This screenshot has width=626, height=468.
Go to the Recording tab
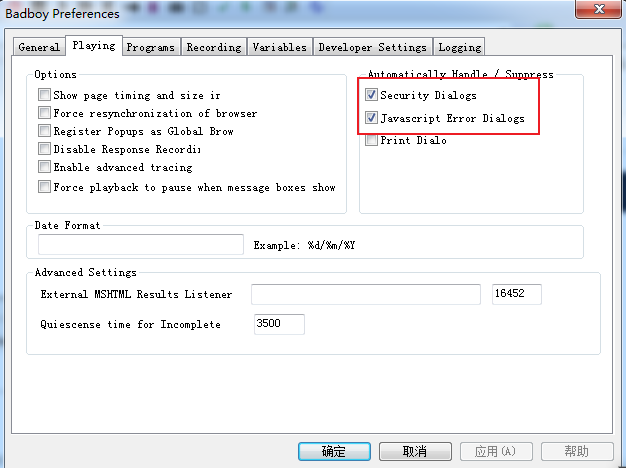click(x=214, y=47)
